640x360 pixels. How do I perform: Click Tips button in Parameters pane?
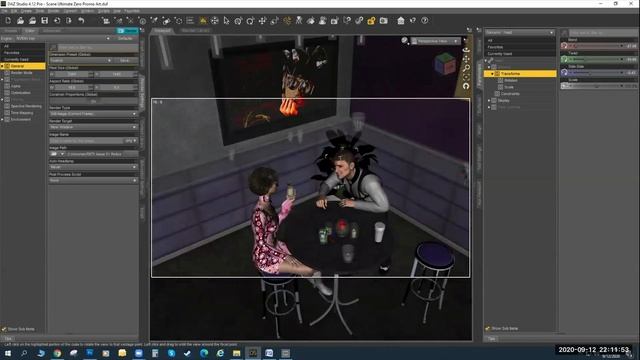491,339
